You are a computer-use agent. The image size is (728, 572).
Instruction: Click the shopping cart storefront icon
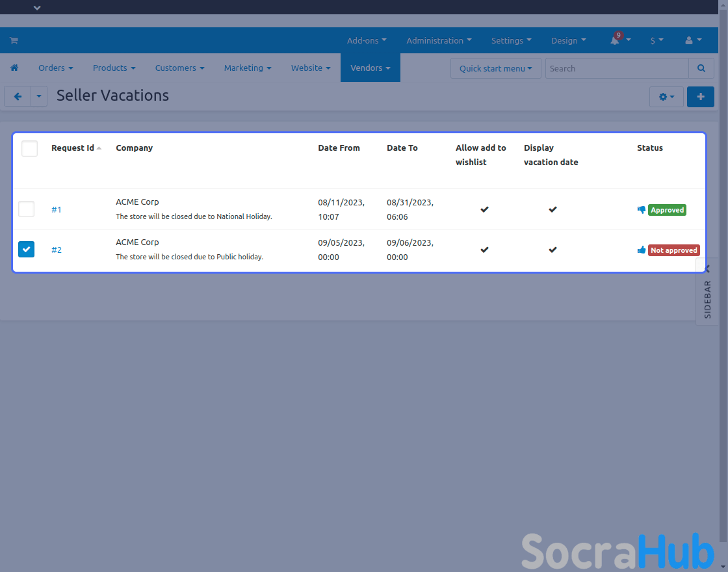[x=14, y=40]
